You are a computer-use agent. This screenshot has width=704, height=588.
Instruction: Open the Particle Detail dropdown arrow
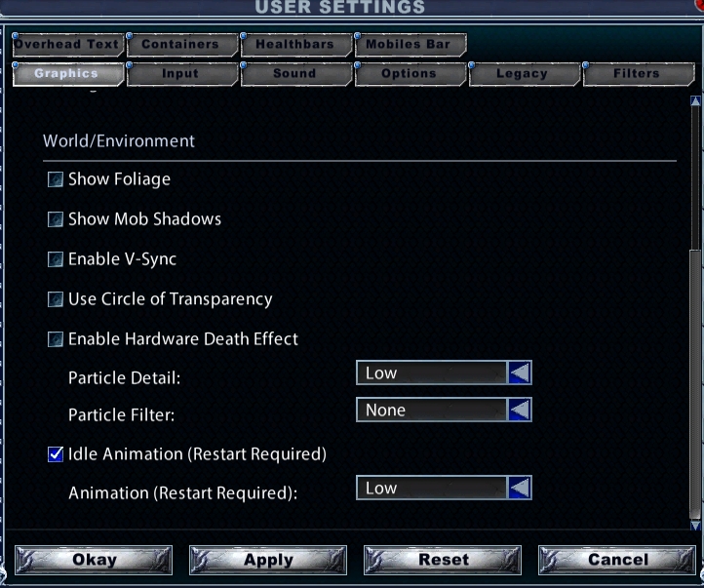pyautogui.click(x=520, y=372)
